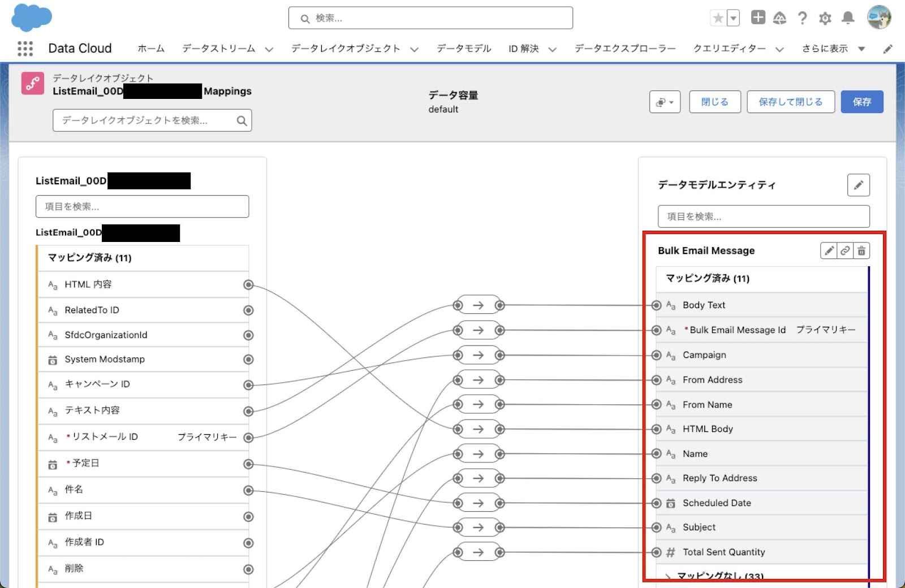Image resolution: width=905 pixels, height=588 pixels.
Task: Open the notifications bell
Action: [847, 18]
